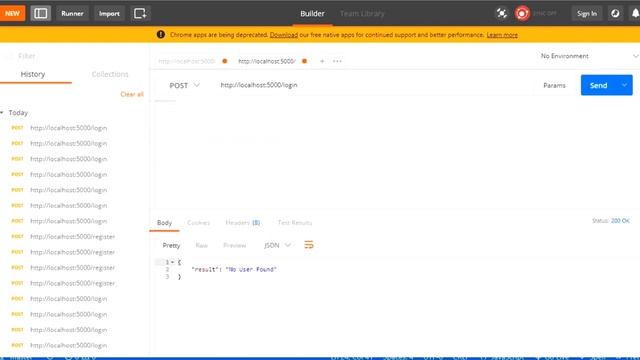Click Clear all history
Image resolution: width=640 pixels, height=360 pixels.
132,94
